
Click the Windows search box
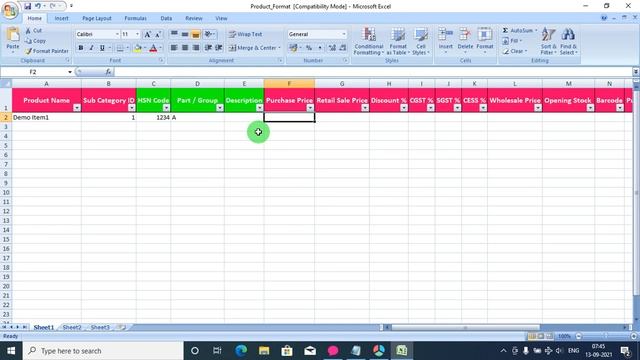point(102,351)
